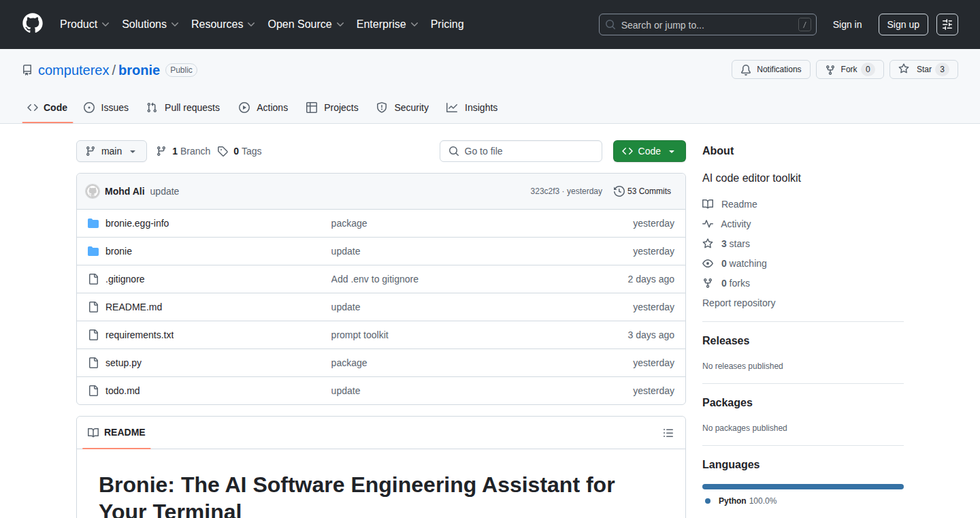980x518 pixels.
Task: Click the requirements.txt file icon
Action: pos(93,335)
